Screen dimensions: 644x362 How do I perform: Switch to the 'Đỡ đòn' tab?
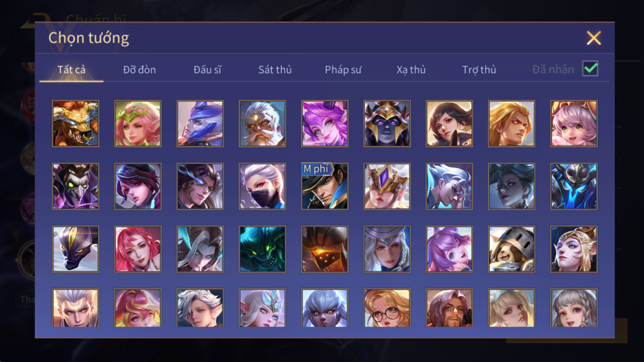click(x=139, y=70)
